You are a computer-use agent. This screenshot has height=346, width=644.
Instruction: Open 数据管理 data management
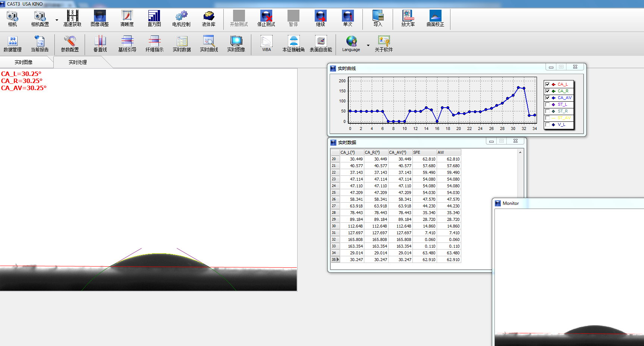pos(12,44)
